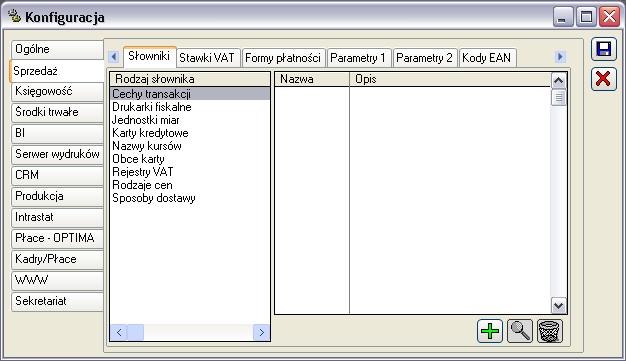Open the Sekretariat section
Viewport: 626px width, 361px height.
pos(57,301)
